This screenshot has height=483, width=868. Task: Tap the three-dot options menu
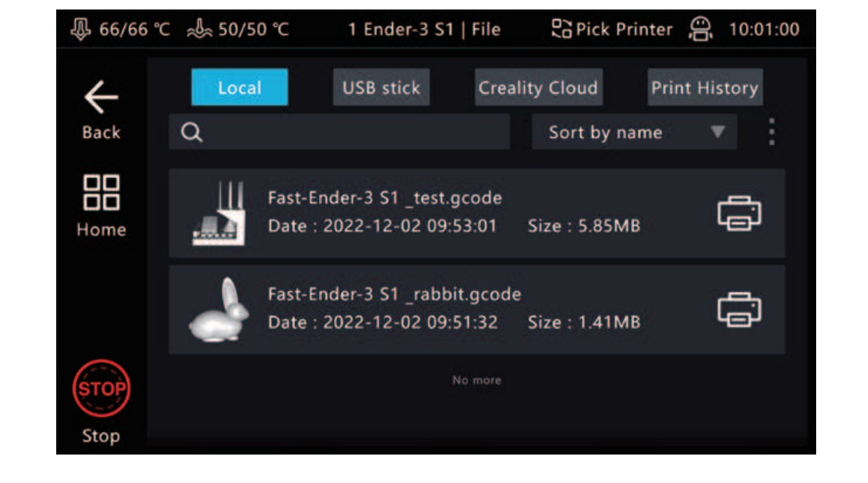770,131
